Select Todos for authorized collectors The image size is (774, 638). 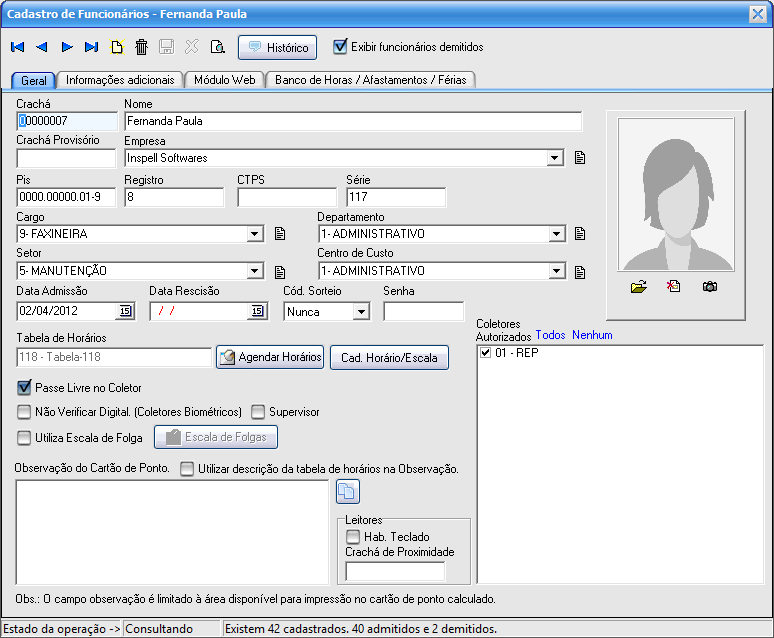tap(550, 335)
